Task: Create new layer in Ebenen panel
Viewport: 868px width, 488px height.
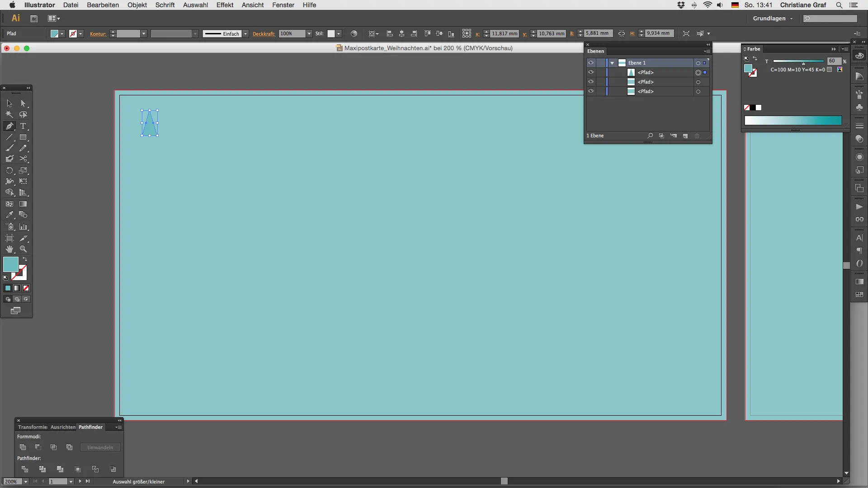Action: click(x=685, y=136)
